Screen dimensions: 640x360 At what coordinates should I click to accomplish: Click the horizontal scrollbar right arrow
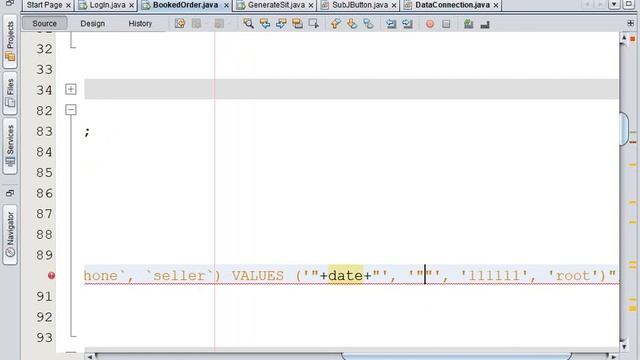pyautogui.click(x=613, y=357)
